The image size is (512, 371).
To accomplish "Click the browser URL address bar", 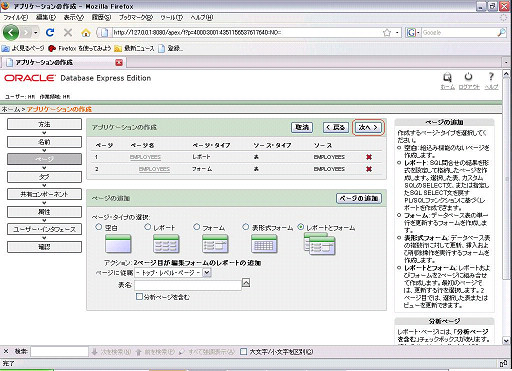I will coord(247,32).
